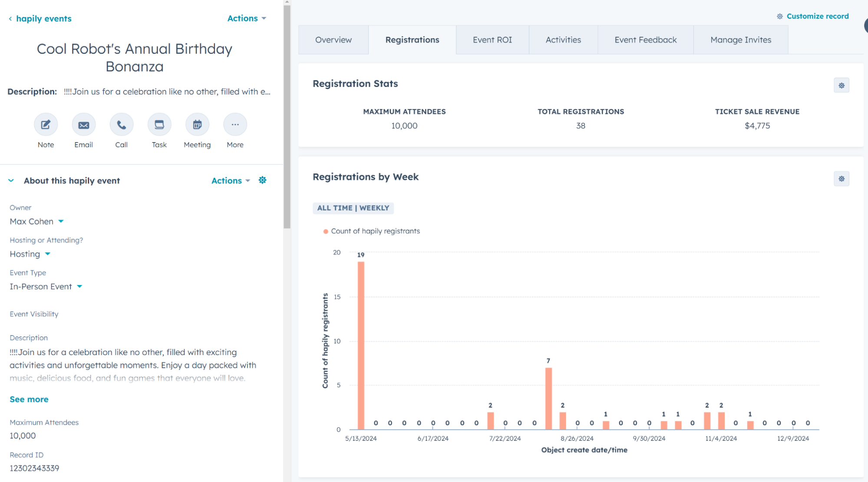Open the top Actions dropdown menu
The height and width of the screenshot is (482, 868).
tap(247, 18)
